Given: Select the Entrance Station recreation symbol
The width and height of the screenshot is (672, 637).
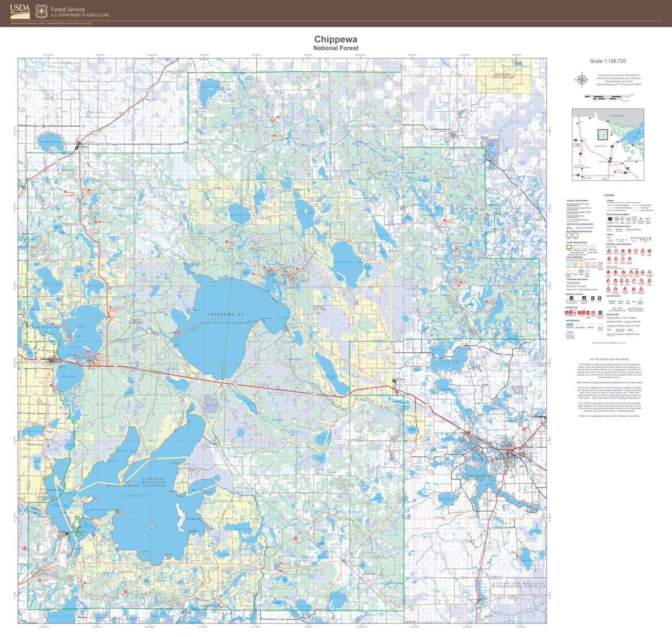Looking at the screenshot, I should pos(600,312).
